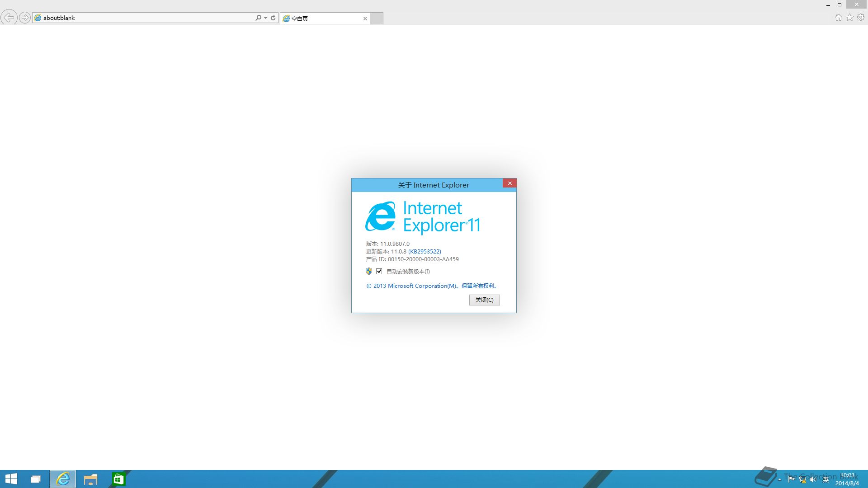This screenshot has height=488, width=868.
Task: Click the browser Back arrow button
Action: pos(9,18)
